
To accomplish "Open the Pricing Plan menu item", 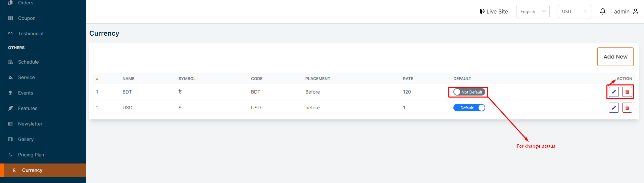I will tap(31, 155).
